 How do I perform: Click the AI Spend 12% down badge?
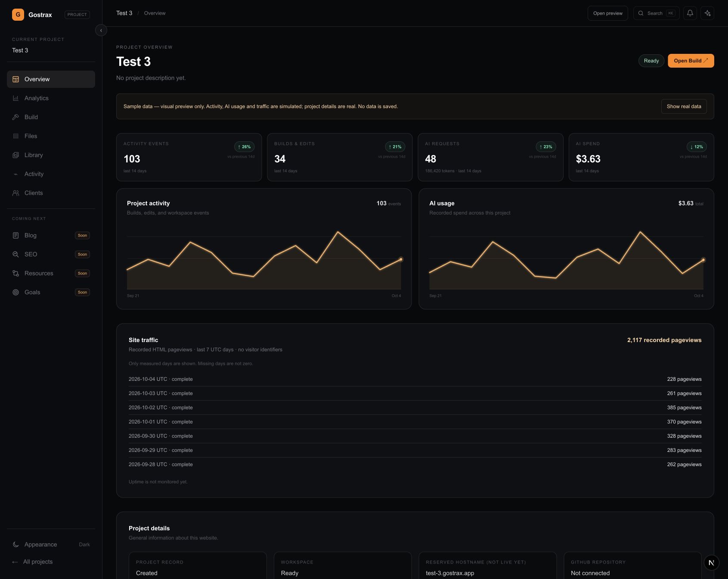coord(697,147)
